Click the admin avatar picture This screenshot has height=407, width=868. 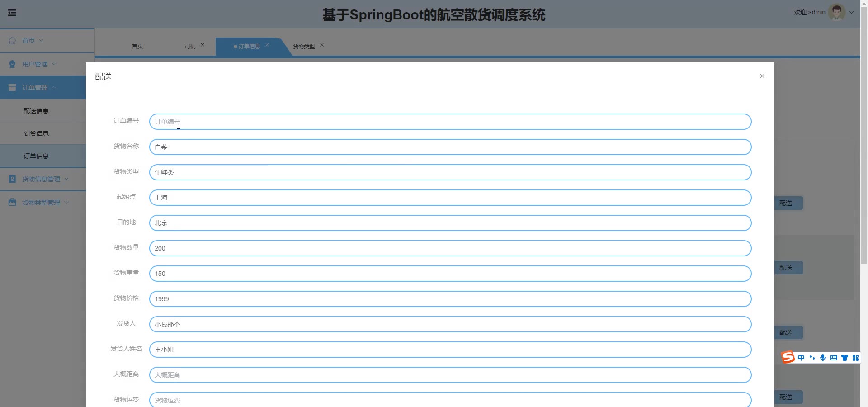click(837, 12)
